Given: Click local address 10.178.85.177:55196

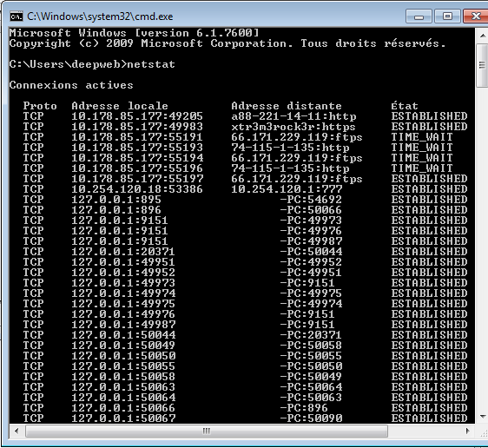Looking at the screenshot, I should tap(137, 168).
